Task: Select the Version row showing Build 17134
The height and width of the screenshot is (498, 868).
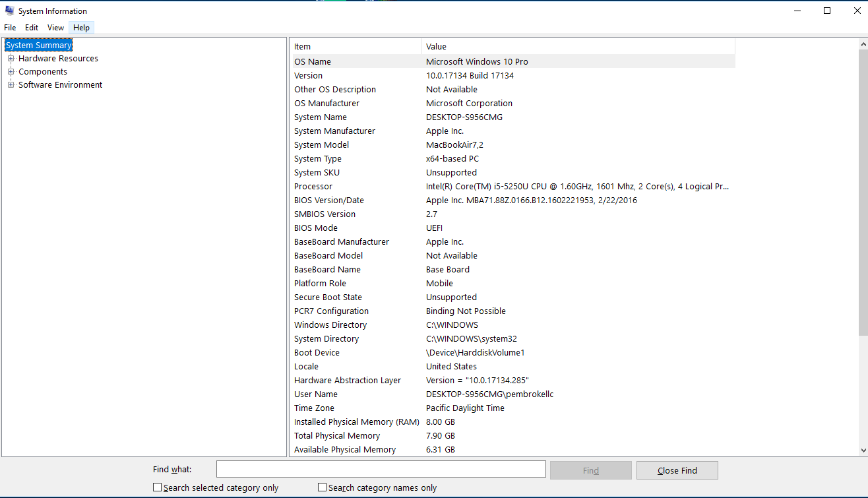Action: 512,75
